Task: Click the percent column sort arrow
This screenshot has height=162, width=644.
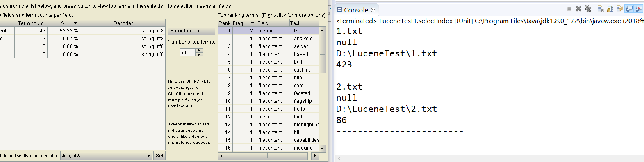Action: (75, 23)
